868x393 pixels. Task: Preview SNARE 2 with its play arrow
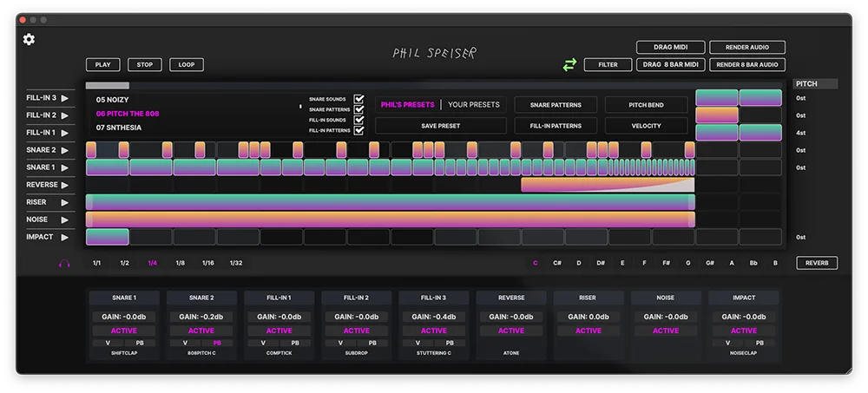[x=65, y=150]
